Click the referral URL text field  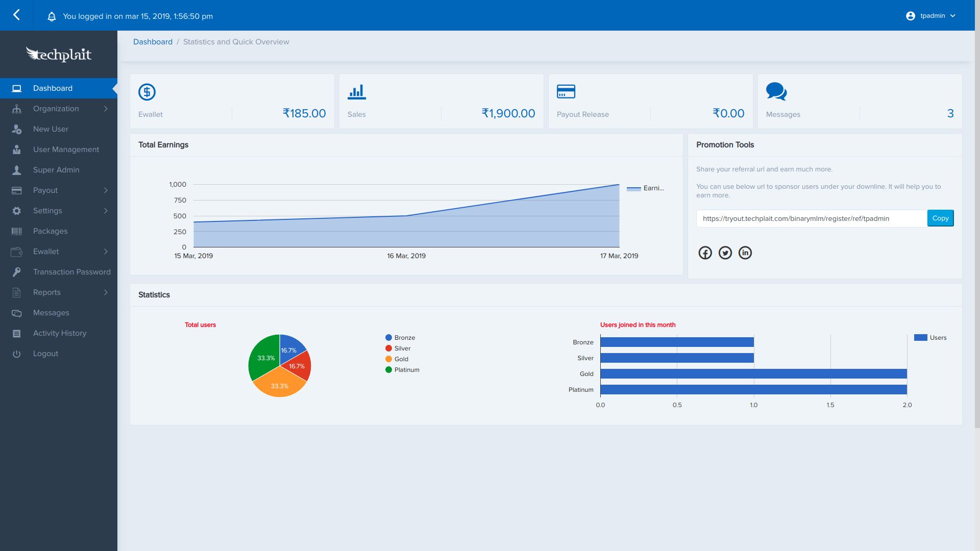tap(811, 218)
